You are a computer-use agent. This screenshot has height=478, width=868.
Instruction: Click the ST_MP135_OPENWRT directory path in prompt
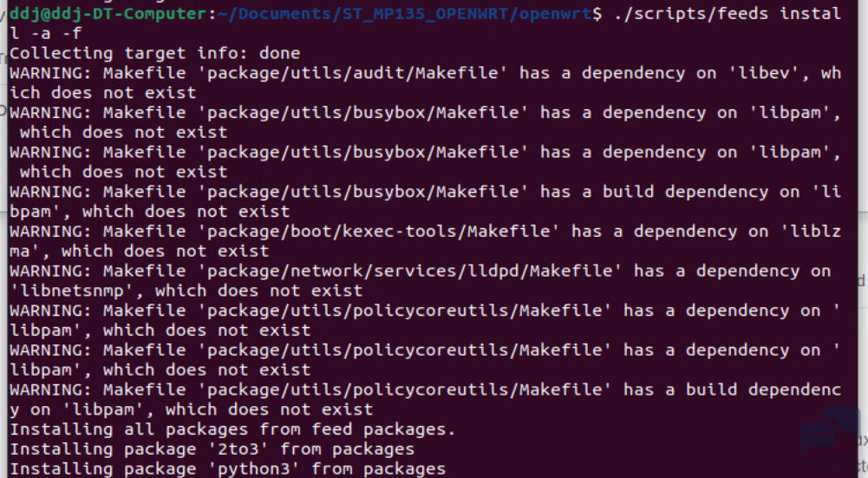425,14
